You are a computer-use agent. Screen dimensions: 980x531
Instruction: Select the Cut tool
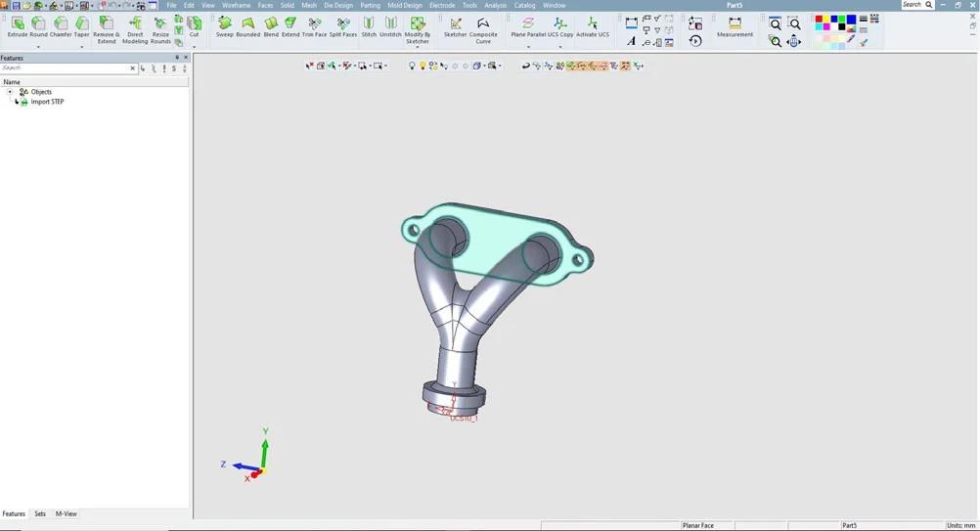pos(195,26)
